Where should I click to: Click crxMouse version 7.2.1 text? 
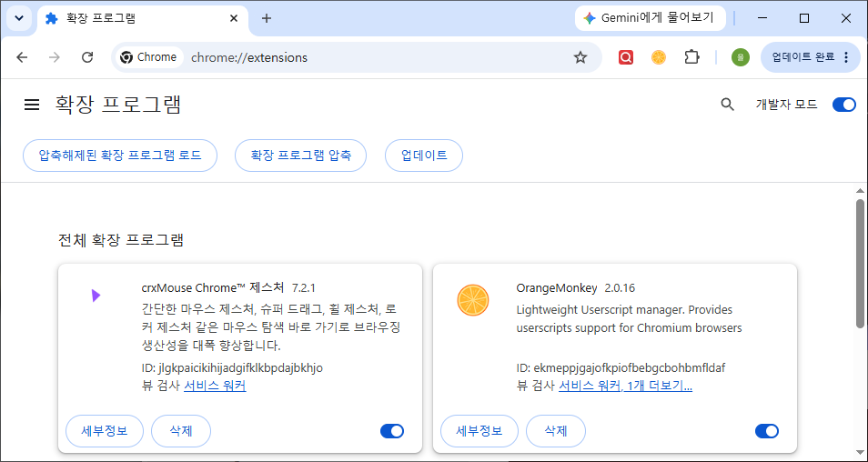coord(304,287)
